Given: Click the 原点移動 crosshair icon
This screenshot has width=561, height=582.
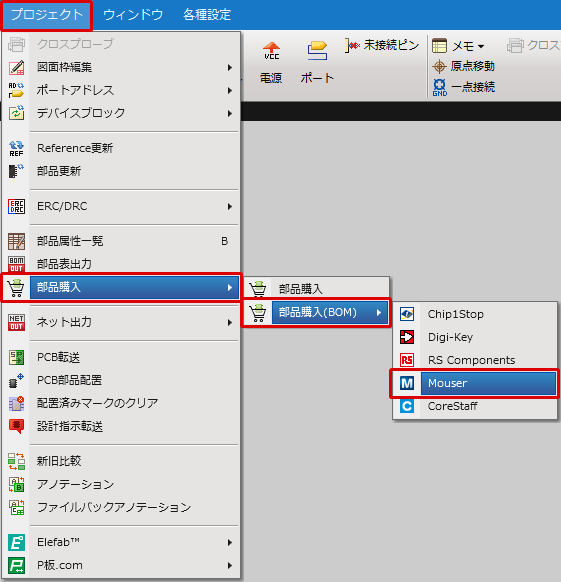Looking at the screenshot, I should click(x=439, y=66).
